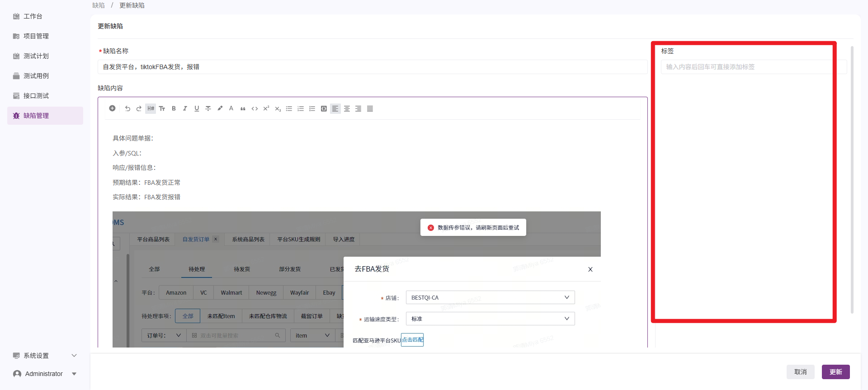This screenshot has width=868, height=390.
Task: Toggle center text alignment
Action: 347,108
